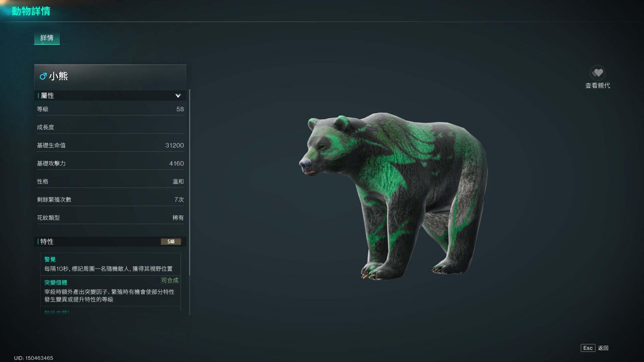Click the 成長度 progress row
644x362 pixels.
(110, 127)
